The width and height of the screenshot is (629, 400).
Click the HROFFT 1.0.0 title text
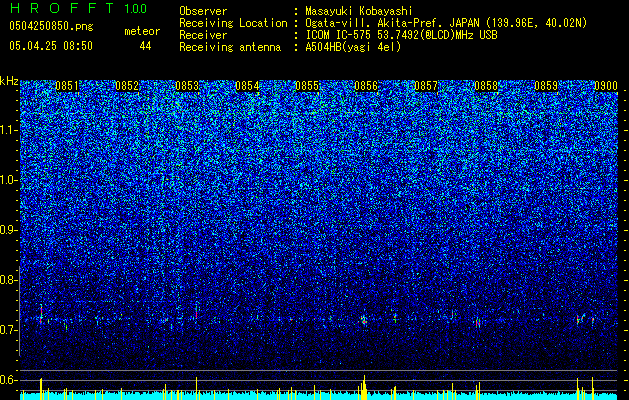(x=78, y=8)
